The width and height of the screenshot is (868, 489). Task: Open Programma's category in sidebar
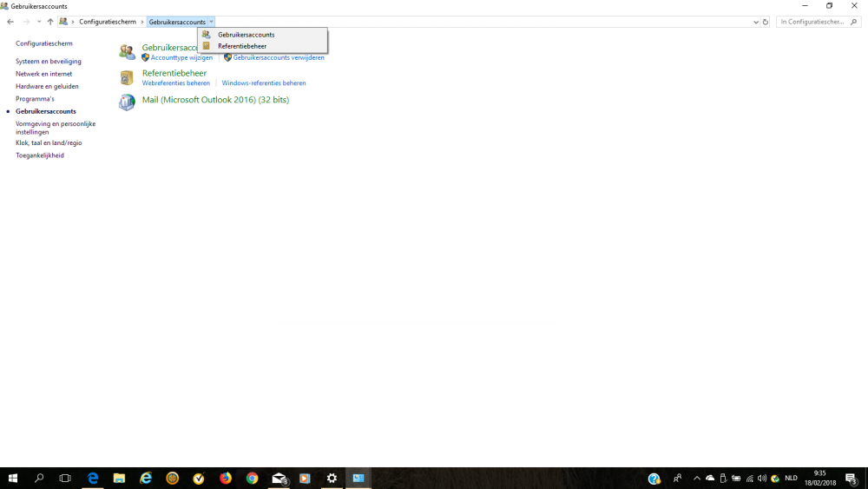coord(35,98)
